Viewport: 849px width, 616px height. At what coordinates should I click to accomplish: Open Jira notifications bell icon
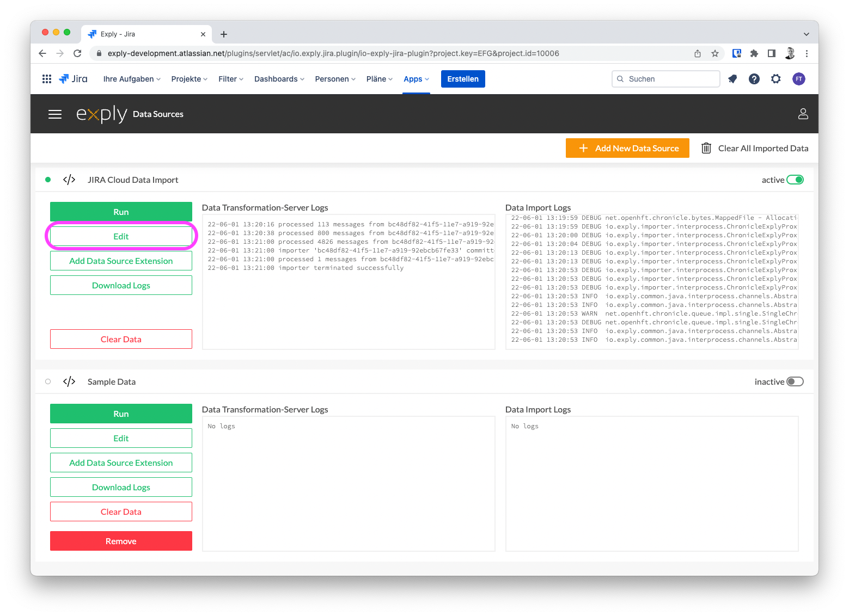[732, 79]
